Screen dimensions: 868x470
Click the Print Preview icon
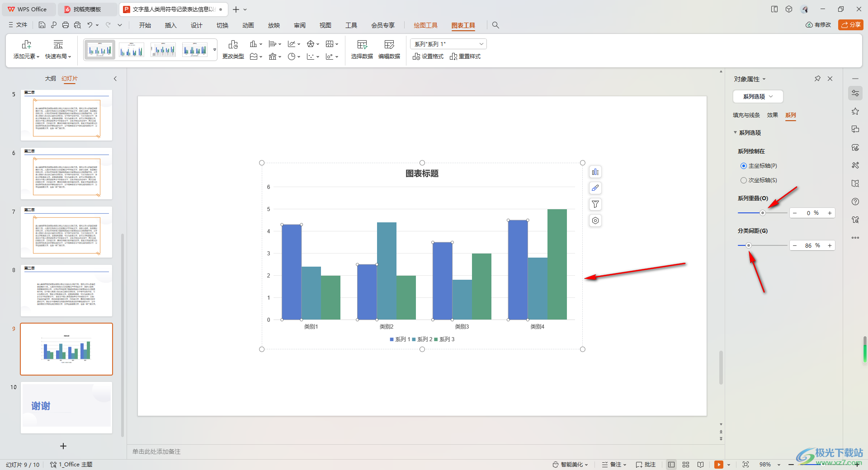tap(77, 25)
